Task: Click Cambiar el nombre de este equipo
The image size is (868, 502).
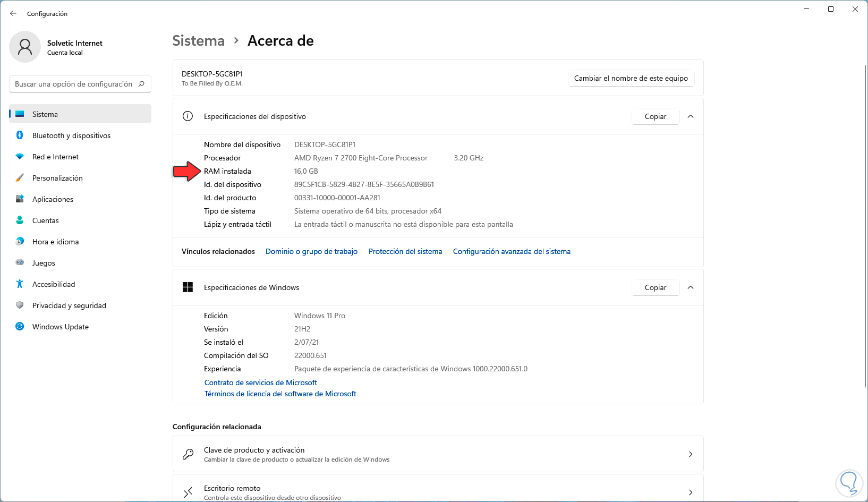Action: (x=631, y=78)
